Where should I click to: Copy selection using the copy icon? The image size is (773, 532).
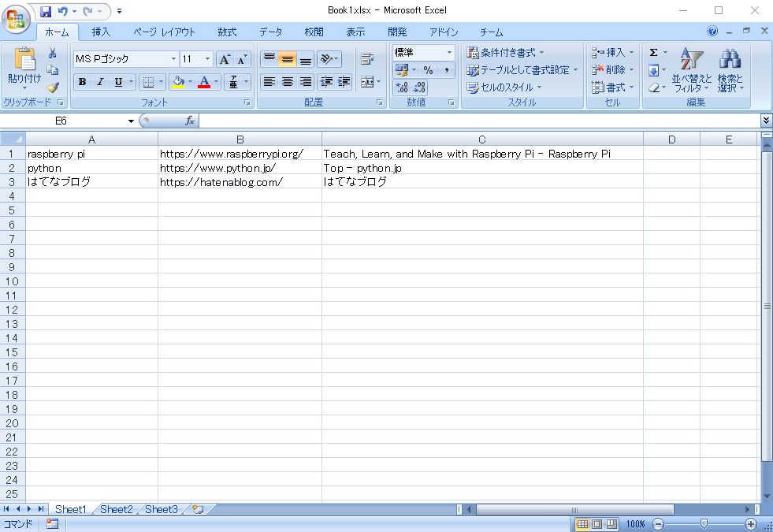point(52,70)
